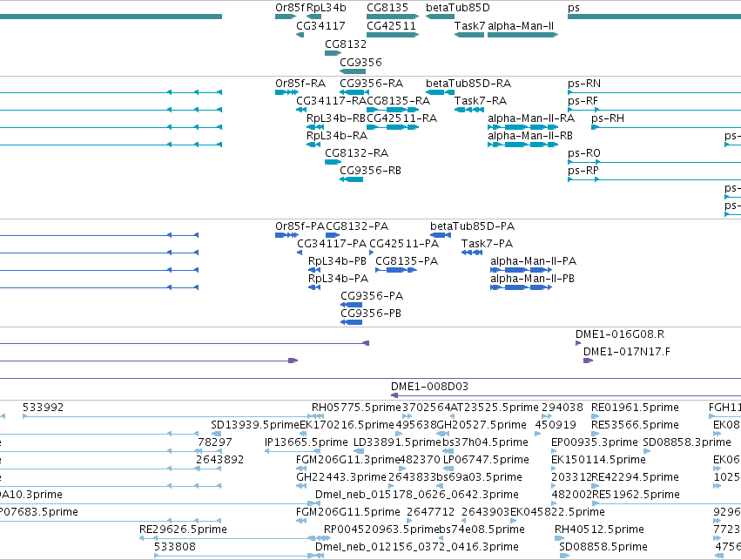This screenshot has height=560, width=741.
Task: Click the CG8135-PA protein label
Action: click(407, 261)
